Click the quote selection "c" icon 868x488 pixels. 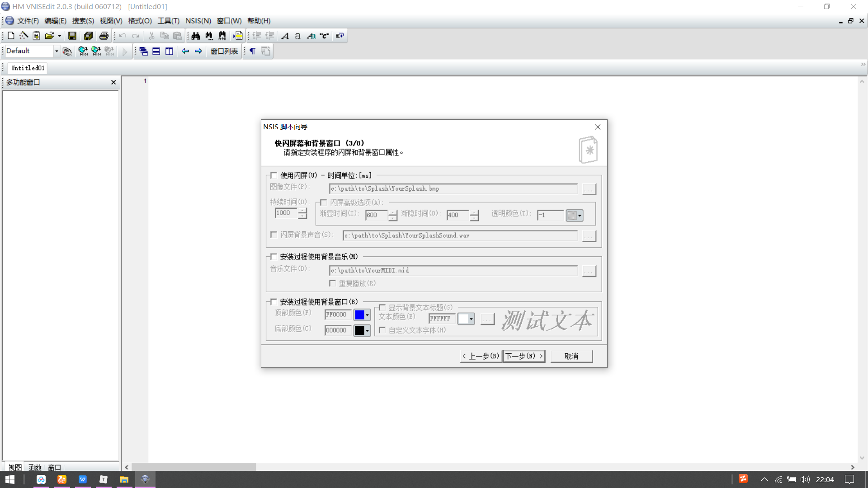coord(324,36)
